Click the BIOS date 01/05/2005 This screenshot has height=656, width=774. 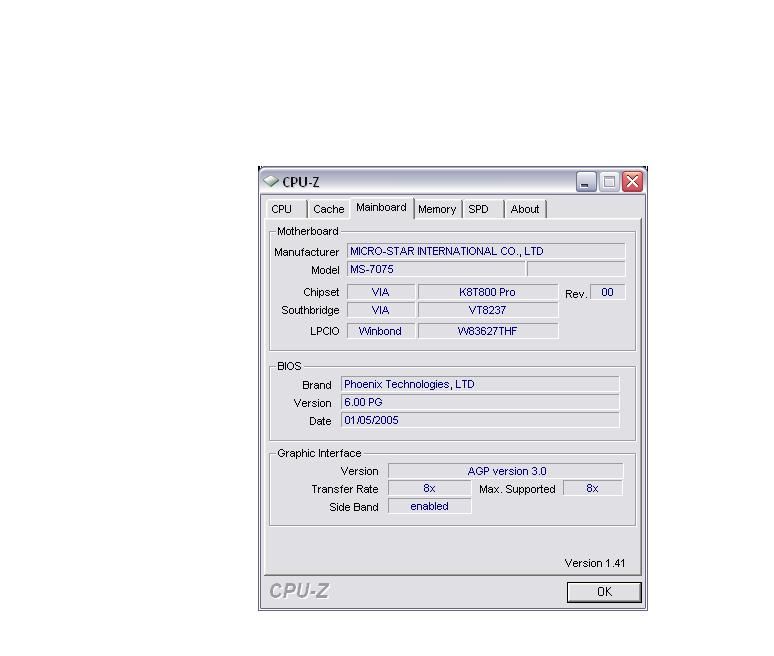(x=480, y=421)
